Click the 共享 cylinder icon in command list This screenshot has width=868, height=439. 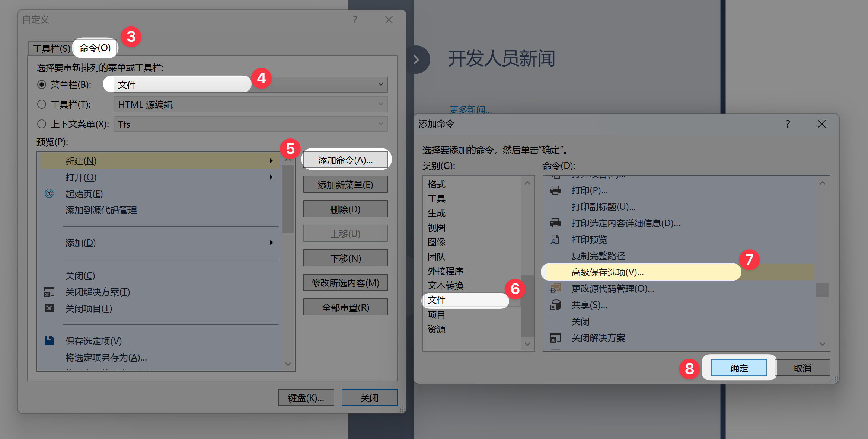pos(555,305)
